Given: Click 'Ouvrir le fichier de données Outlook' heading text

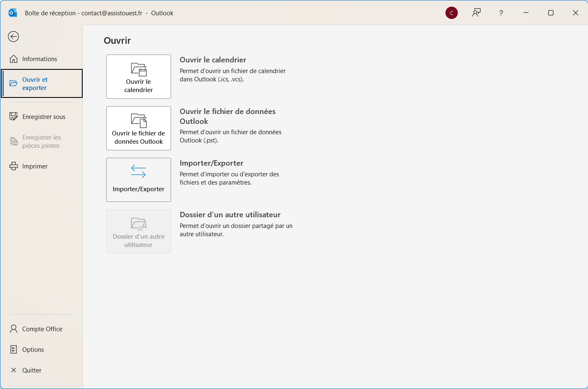Looking at the screenshot, I should click(228, 116).
